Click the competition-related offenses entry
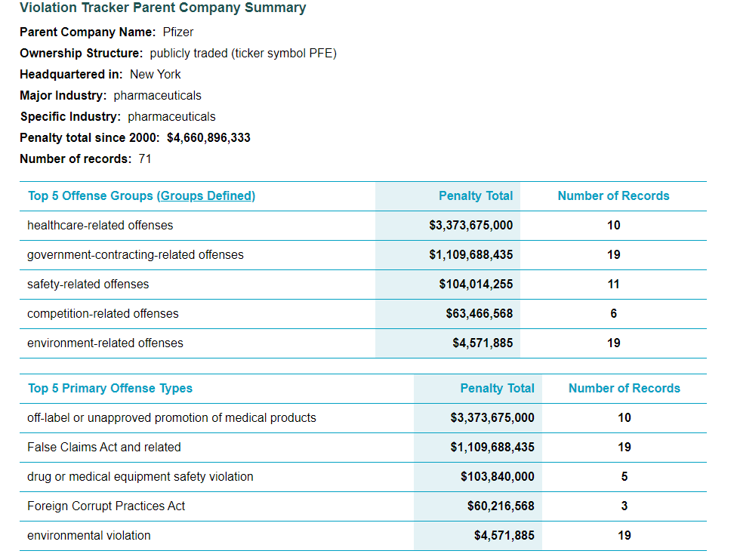Screen dimensions: 734x560 coord(103,314)
